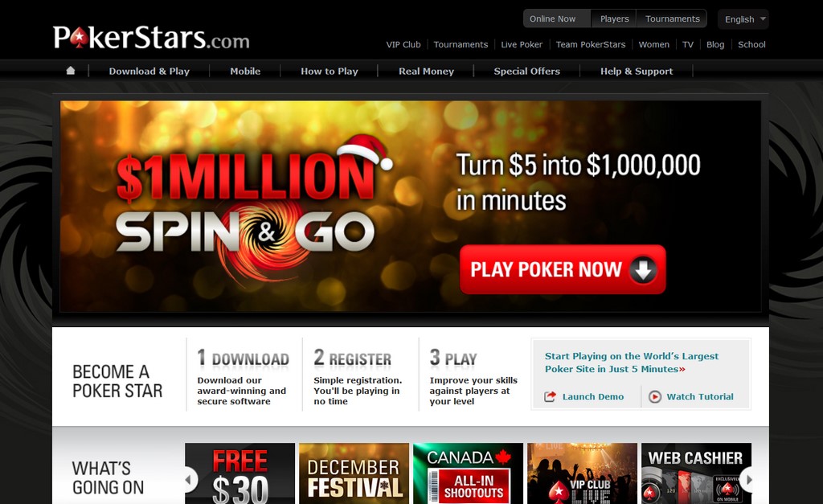Open the VIP Club link
Viewport: 823px width, 504px height.
403,45
